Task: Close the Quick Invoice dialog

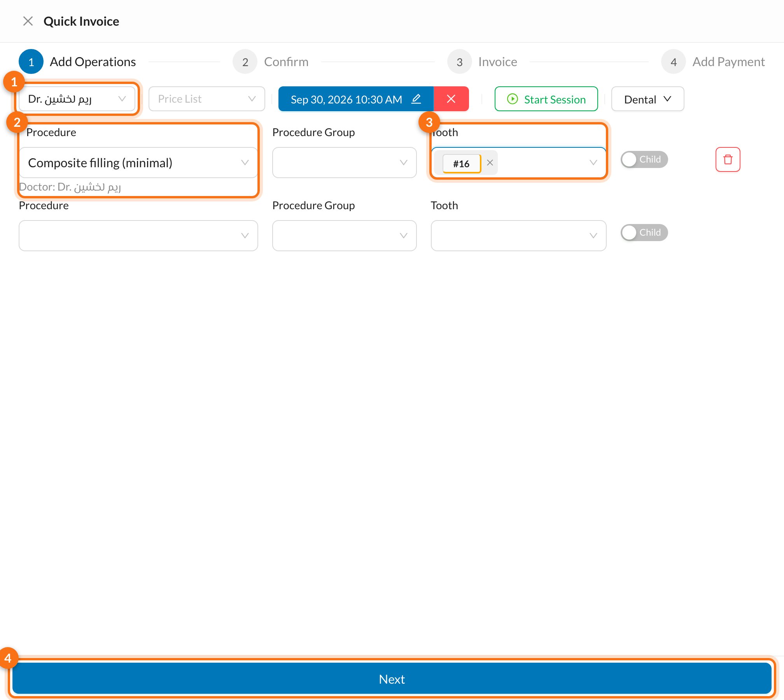Action: pos(28,21)
